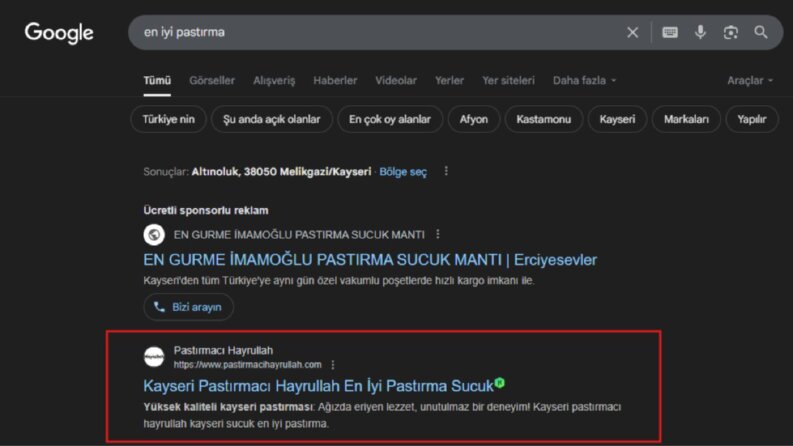
Task: Apply the 'Şu anda açık olanlar' chip
Action: (x=272, y=119)
